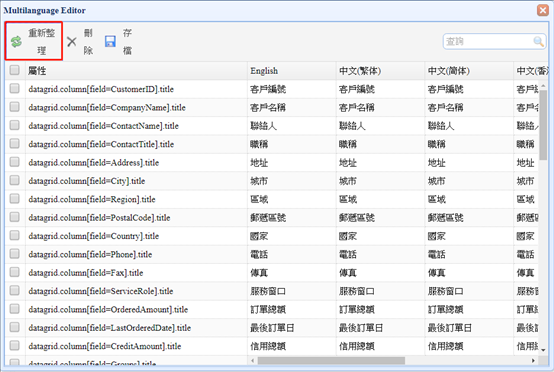Select datagrid.column[field=CreditAmount].title cell
This screenshot has height=372, width=554.
136,346
